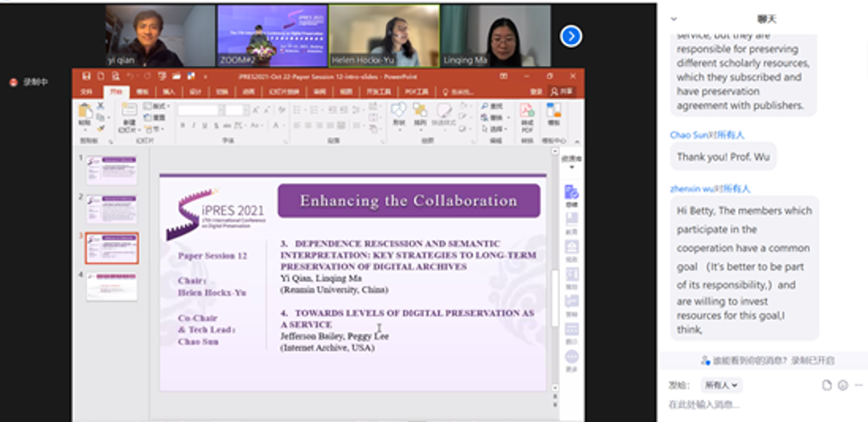Click the bulleted list icon

click(x=297, y=109)
